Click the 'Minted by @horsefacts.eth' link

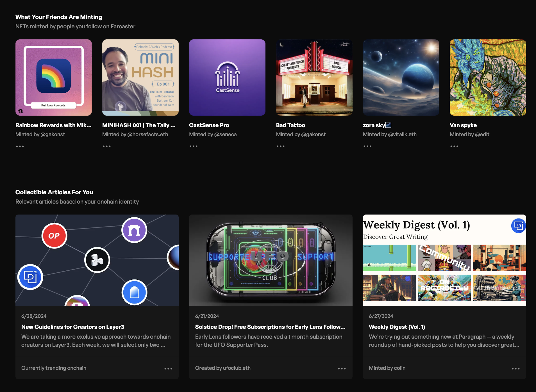point(135,134)
